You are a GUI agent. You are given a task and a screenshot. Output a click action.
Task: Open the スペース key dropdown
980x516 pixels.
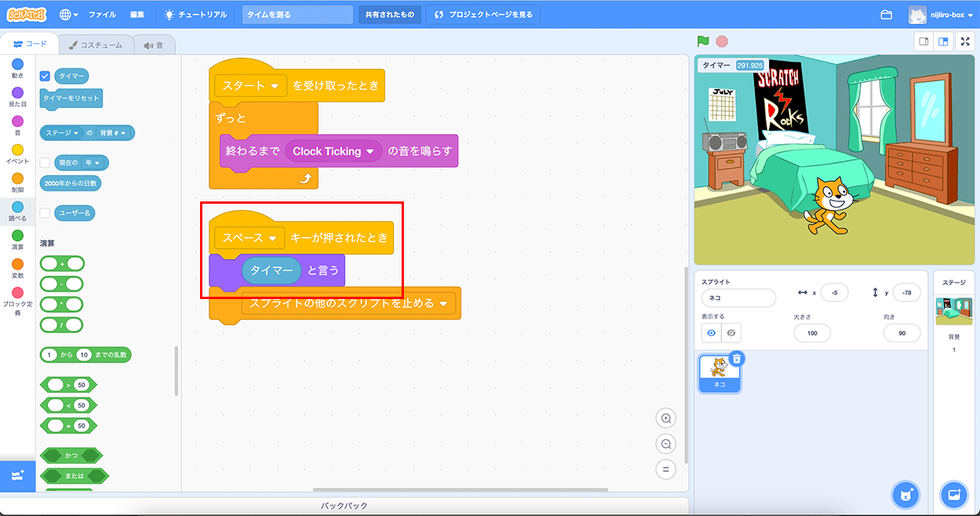click(x=272, y=238)
